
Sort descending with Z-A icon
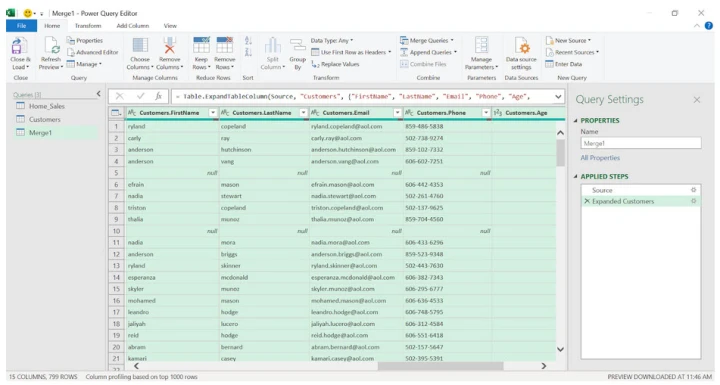pos(248,52)
